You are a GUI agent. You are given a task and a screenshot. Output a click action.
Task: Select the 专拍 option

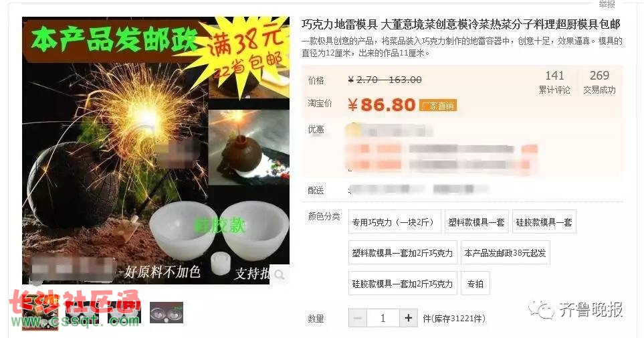coord(475,283)
